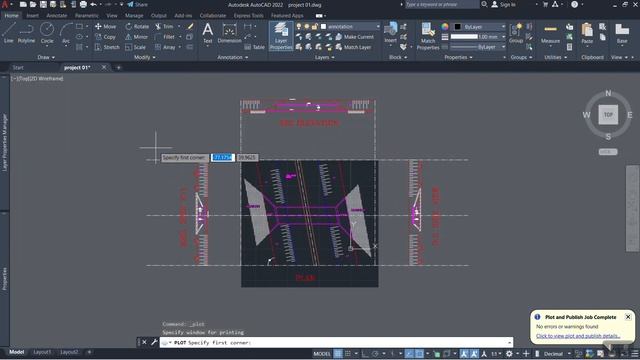Toggle annotation visibility in status bar

[x=464, y=354]
